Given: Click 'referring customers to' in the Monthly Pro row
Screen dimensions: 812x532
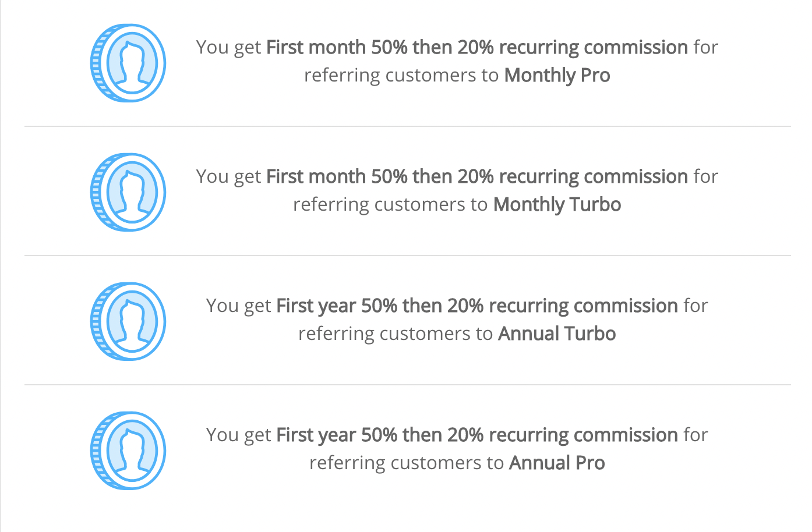Looking at the screenshot, I should (401, 76).
